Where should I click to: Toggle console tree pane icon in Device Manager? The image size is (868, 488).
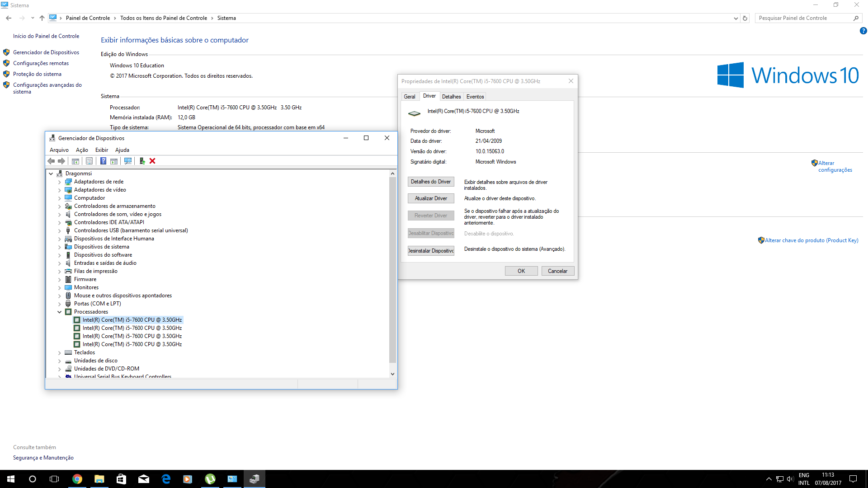click(75, 161)
